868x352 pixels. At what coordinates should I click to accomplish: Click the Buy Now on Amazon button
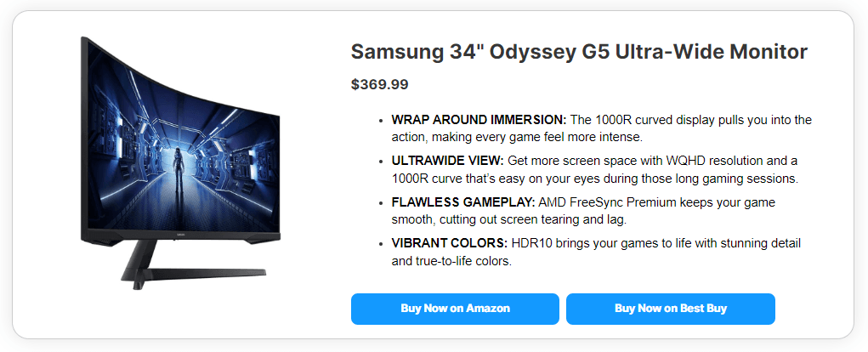click(x=455, y=309)
